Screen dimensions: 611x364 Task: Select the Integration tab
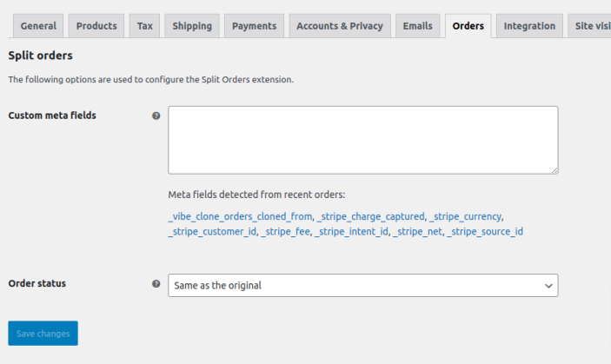[529, 26]
